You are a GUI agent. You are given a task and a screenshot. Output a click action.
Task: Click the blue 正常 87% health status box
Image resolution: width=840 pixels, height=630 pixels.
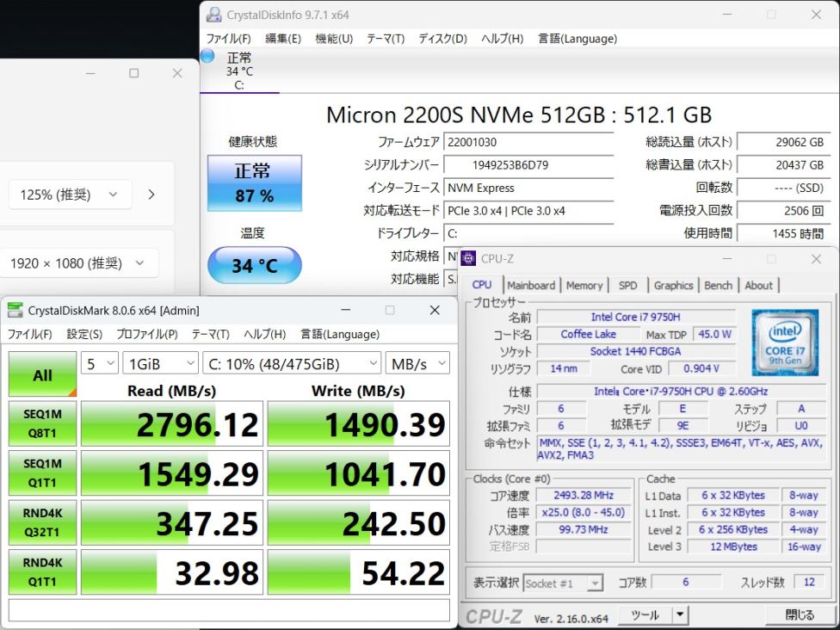(x=254, y=182)
